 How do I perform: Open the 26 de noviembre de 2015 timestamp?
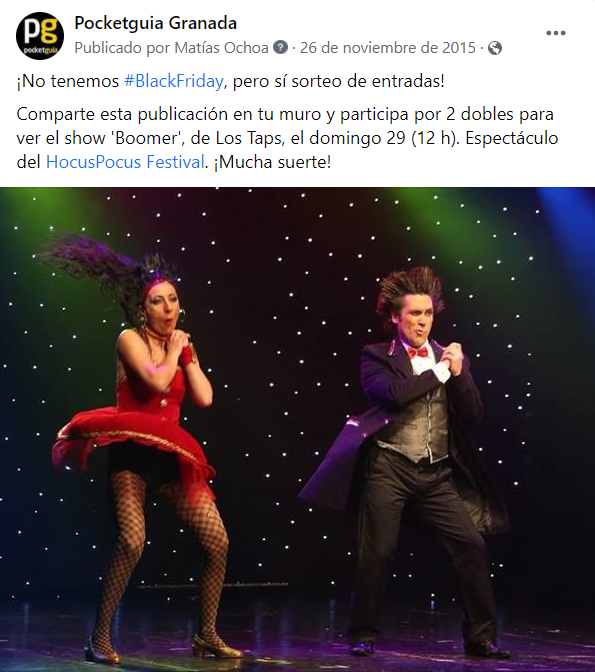point(388,48)
